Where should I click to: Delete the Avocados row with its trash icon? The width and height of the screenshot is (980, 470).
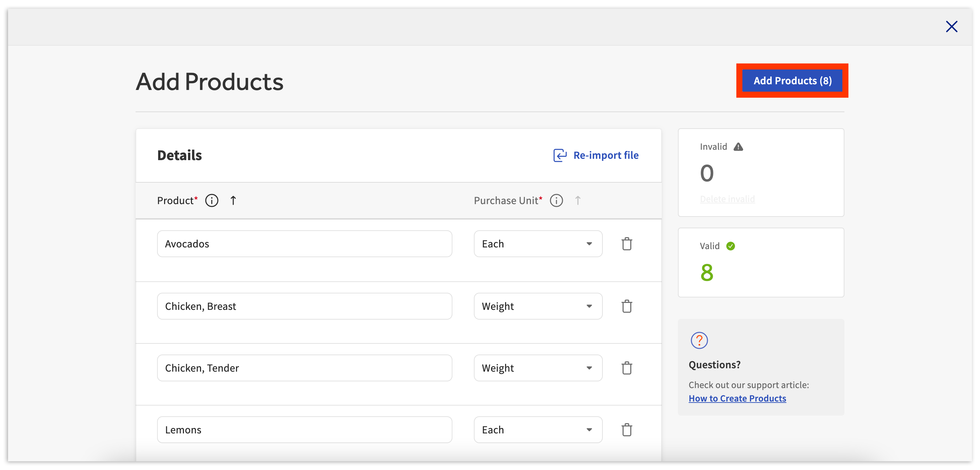[627, 244]
